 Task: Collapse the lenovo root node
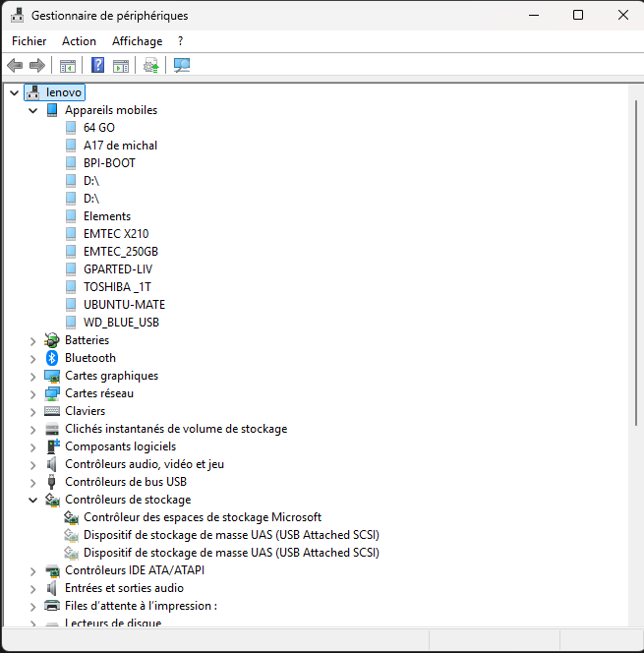[x=15, y=92]
